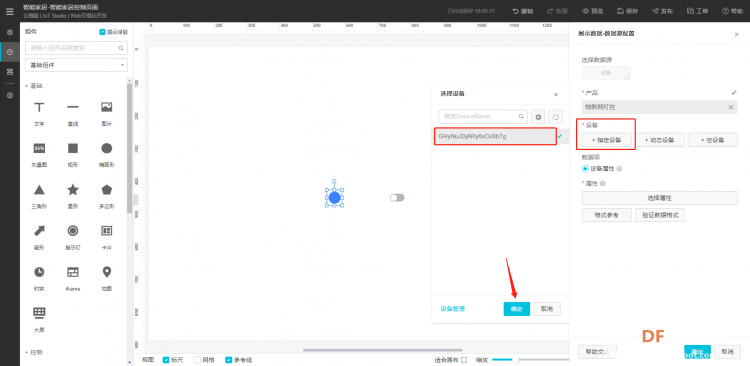Click the canvas horizontal scrollbar
The height and width of the screenshot is (366, 750).
coord(383,350)
